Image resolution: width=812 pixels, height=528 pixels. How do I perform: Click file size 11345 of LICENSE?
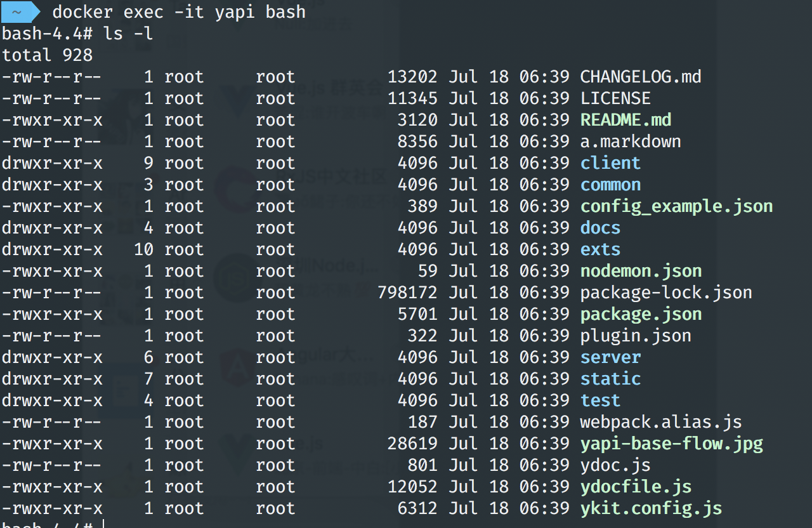pyautogui.click(x=412, y=98)
